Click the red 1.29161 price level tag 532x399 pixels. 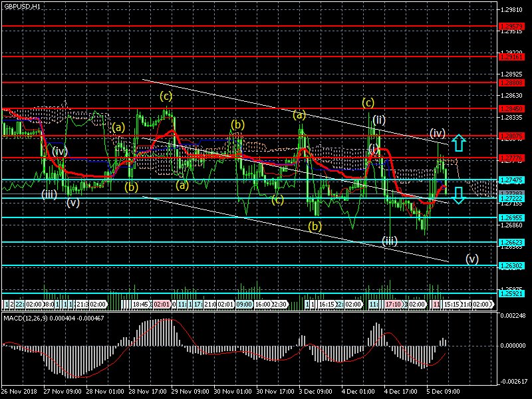pos(513,57)
